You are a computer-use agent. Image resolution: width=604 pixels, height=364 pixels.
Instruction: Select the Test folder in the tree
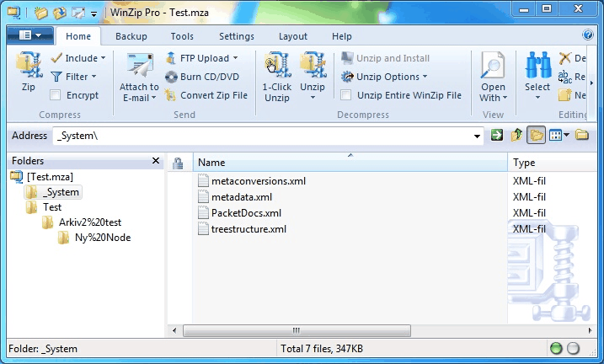tap(52, 207)
